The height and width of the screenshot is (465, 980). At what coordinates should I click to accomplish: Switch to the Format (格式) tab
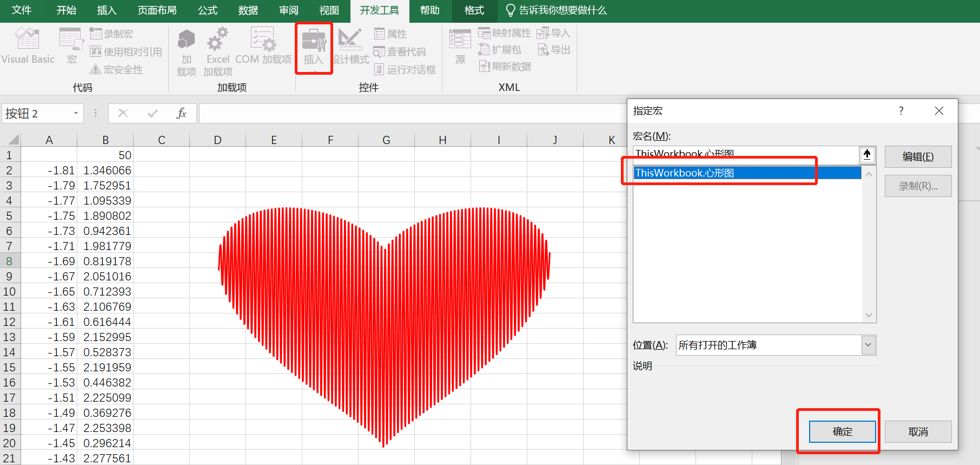click(474, 10)
